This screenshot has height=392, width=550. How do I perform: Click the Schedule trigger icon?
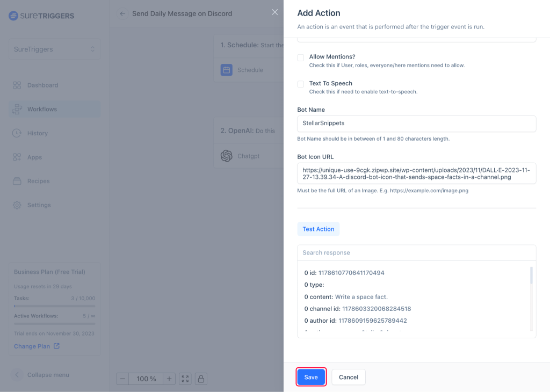pos(226,70)
